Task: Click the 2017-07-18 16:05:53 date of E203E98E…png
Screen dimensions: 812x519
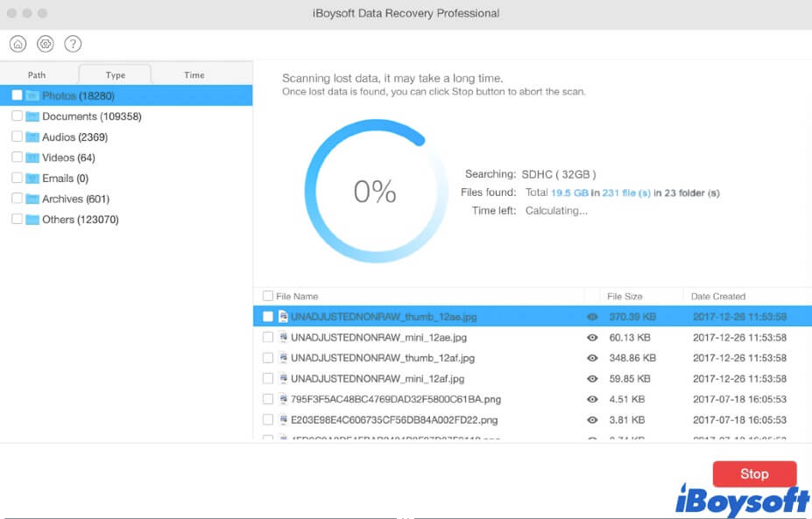Action: click(739, 420)
